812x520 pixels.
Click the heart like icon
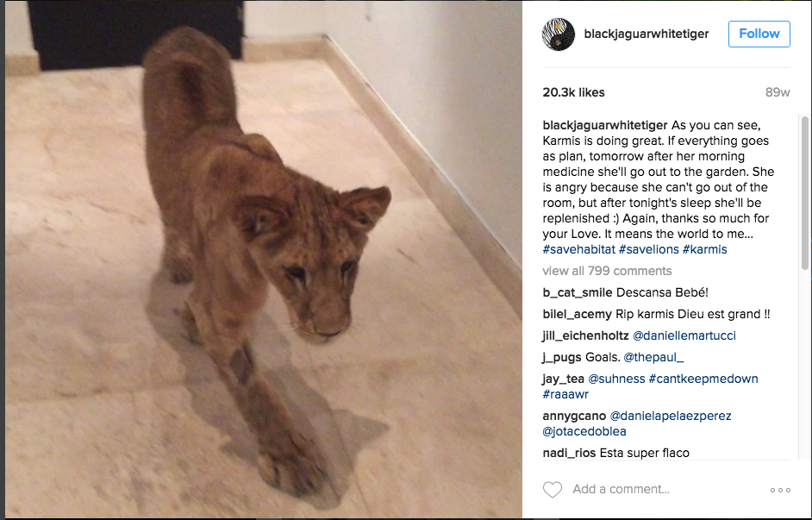(x=552, y=490)
